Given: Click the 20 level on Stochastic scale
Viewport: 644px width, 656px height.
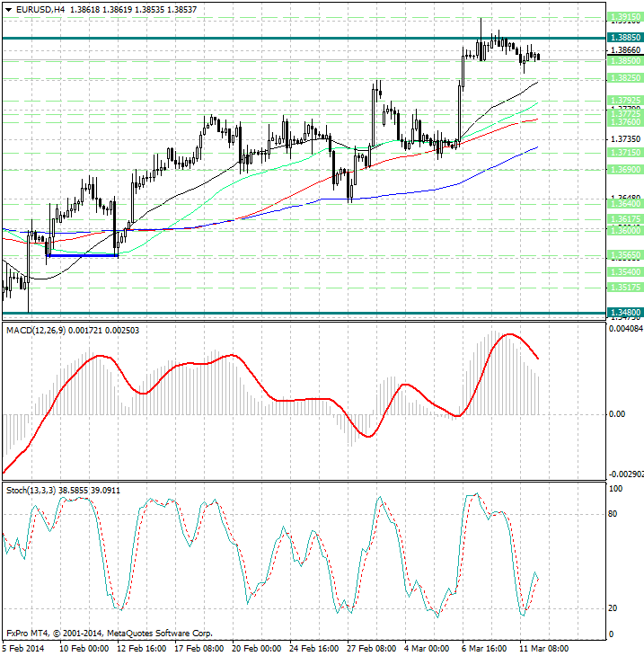Looking at the screenshot, I should pos(613,608).
